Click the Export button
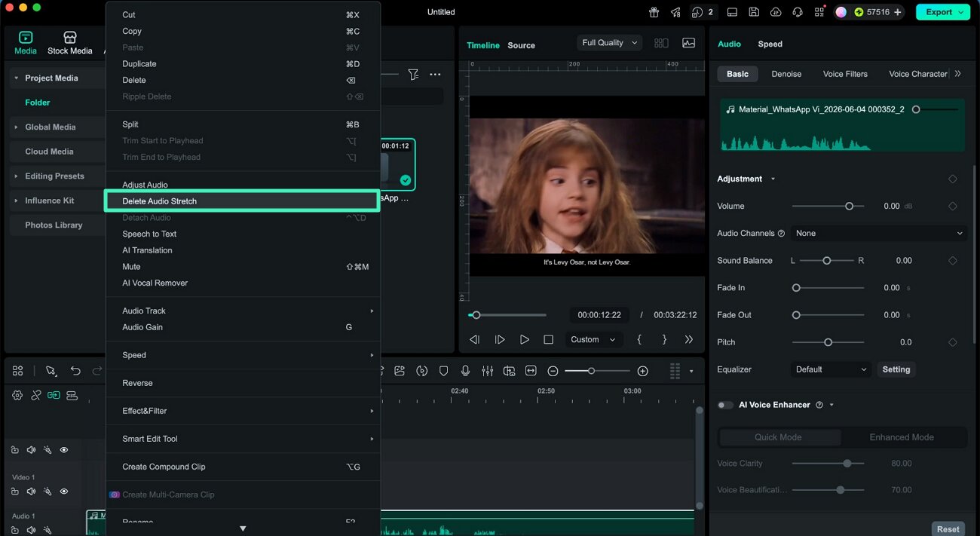 [x=942, y=12]
